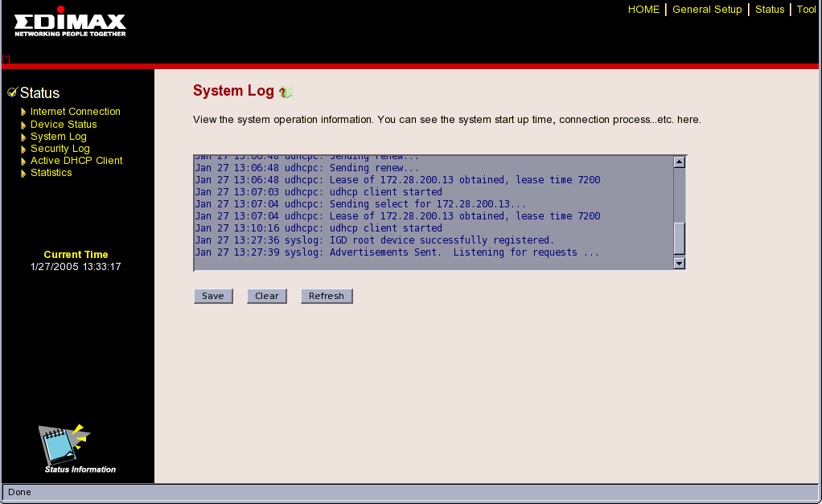Go to Status in top navigation
The image size is (822, 504).
pyautogui.click(x=770, y=10)
